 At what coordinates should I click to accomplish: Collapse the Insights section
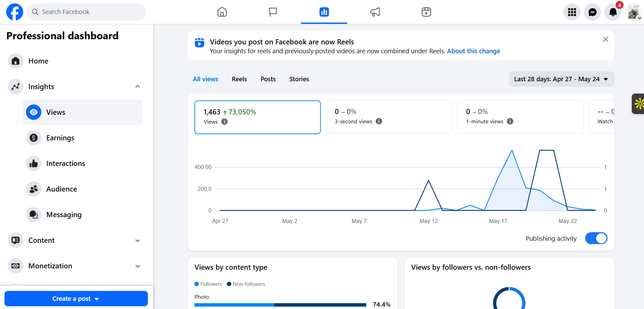pyautogui.click(x=138, y=87)
